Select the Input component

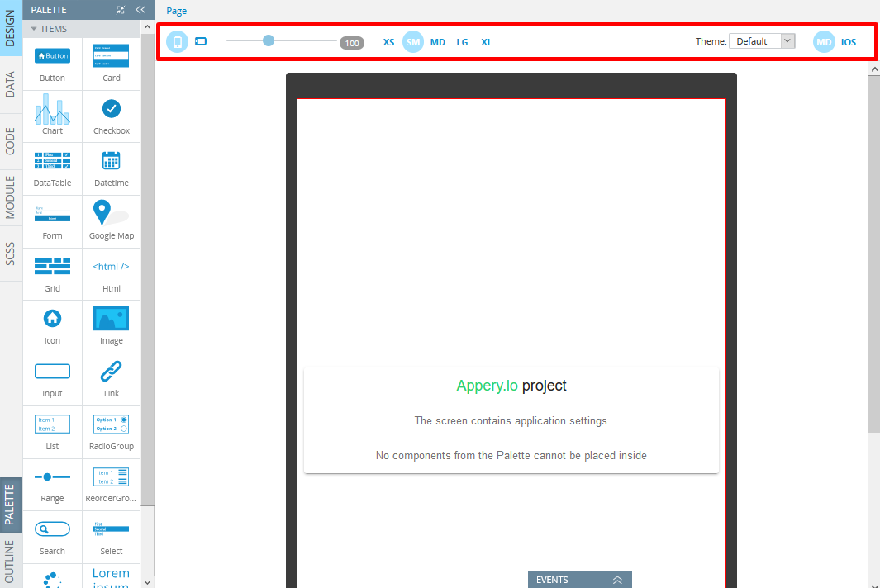[x=52, y=379]
